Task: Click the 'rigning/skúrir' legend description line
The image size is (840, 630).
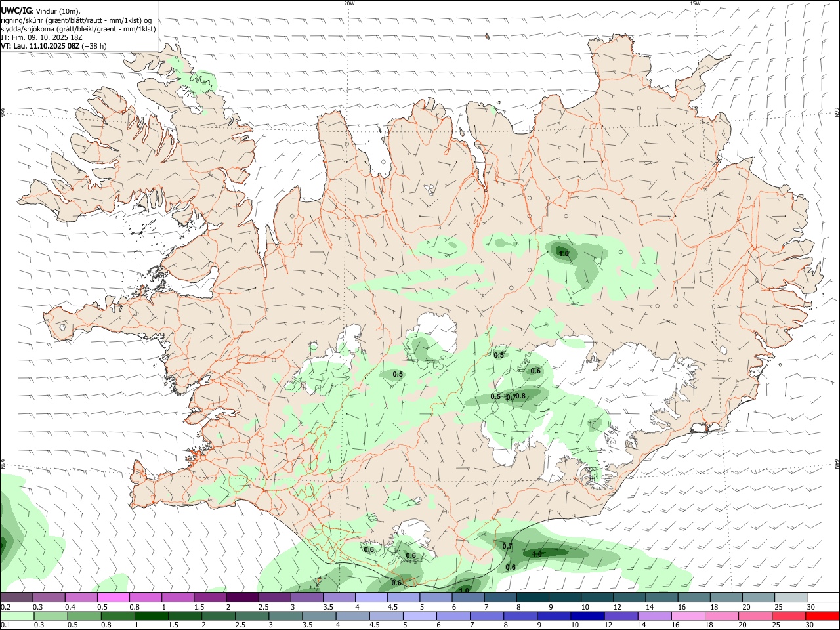Action: [x=76, y=20]
